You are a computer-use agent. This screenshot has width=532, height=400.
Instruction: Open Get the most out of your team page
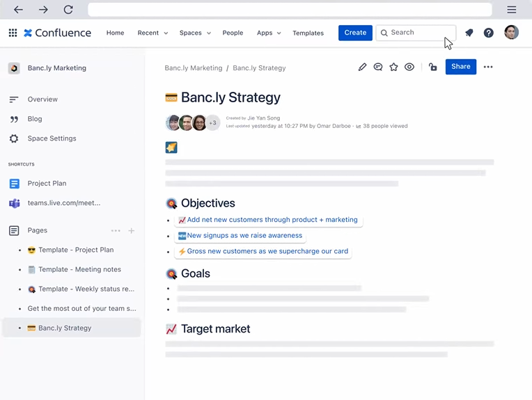81,308
